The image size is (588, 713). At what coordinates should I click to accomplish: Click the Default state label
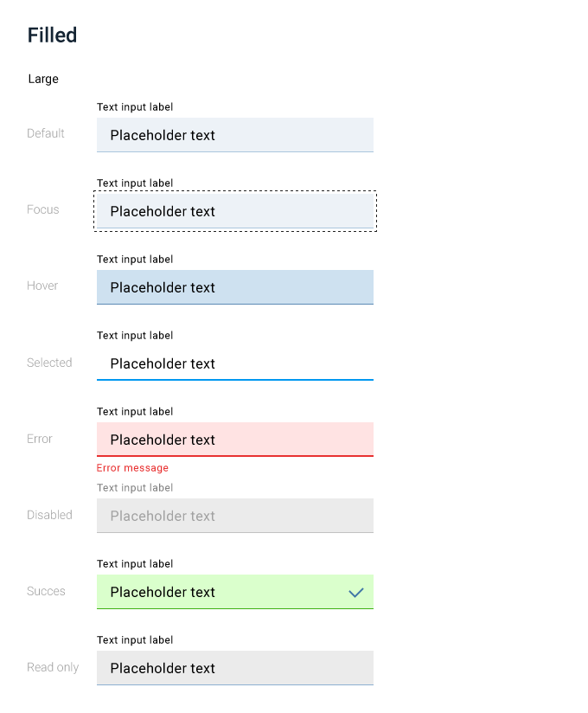coord(46,133)
